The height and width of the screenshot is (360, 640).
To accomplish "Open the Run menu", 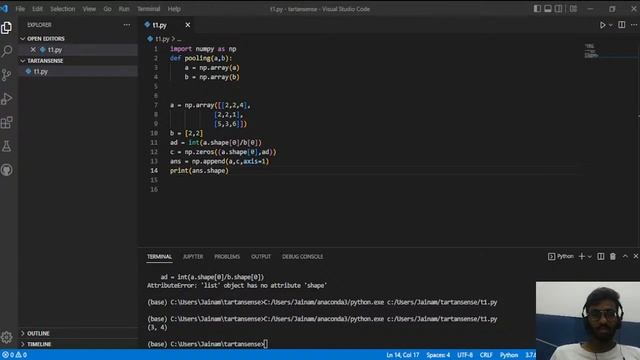I will click(x=124, y=9).
